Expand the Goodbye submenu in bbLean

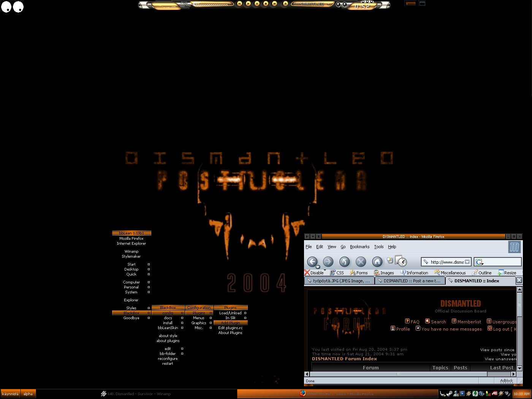coord(131,318)
